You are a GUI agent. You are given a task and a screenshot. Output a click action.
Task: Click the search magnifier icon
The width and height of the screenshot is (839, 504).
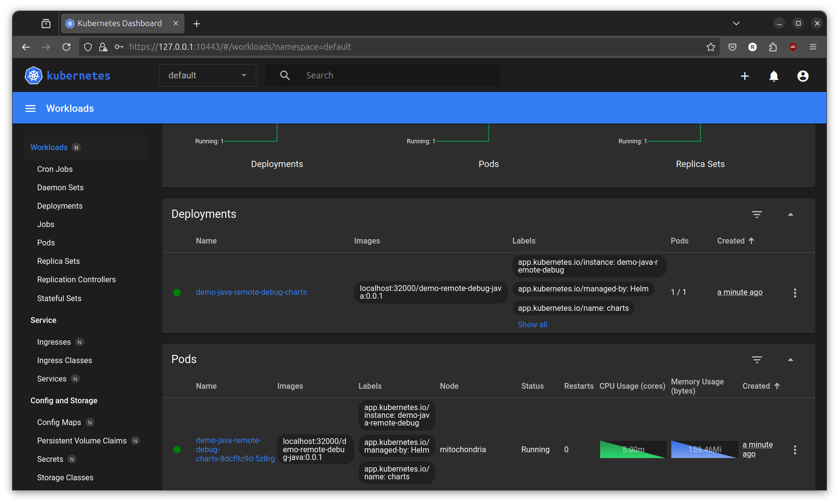[x=285, y=76]
